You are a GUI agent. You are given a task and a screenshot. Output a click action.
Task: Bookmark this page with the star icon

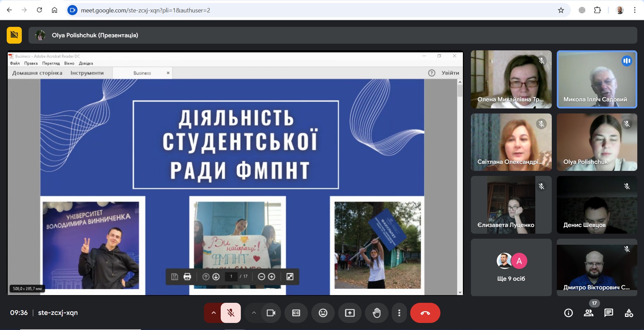(x=561, y=10)
